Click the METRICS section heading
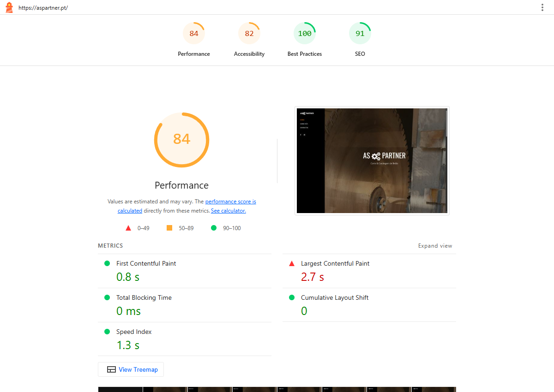Viewport: 554px width, 392px height. coord(110,246)
